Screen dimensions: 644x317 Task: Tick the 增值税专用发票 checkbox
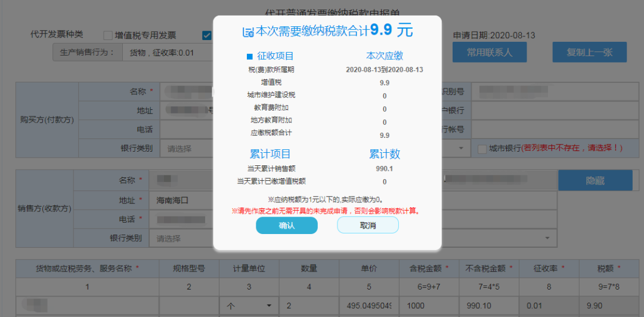pos(108,36)
